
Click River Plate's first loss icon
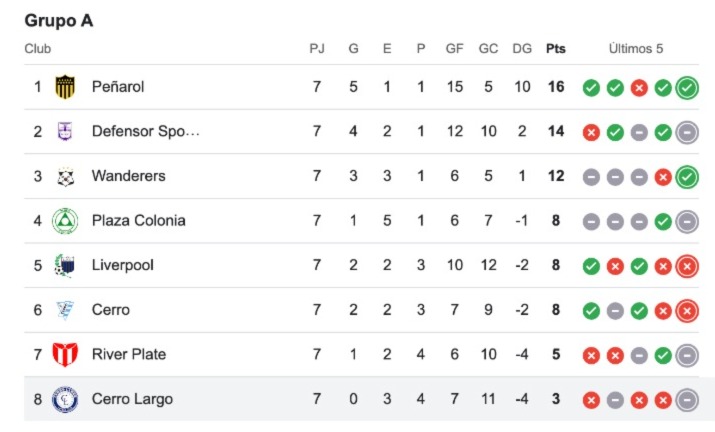pyautogui.click(x=591, y=355)
